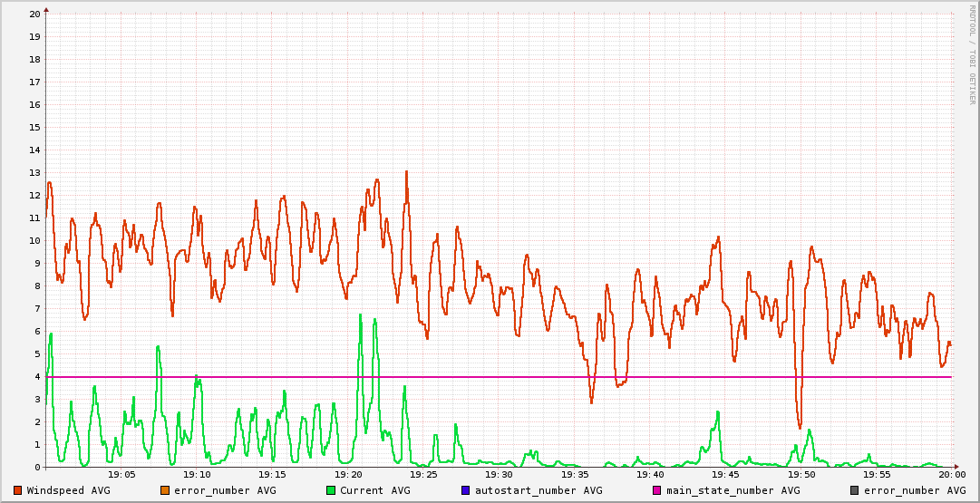Viewport: 980px width, 503px height.
Task: Click the 19:15 time axis label
Action: [272, 474]
